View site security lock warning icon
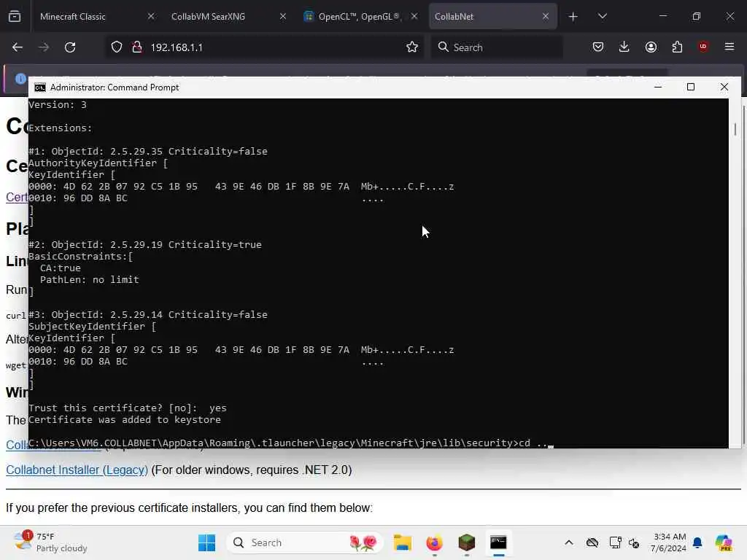747x560 pixels. pyautogui.click(x=137, y=47)
